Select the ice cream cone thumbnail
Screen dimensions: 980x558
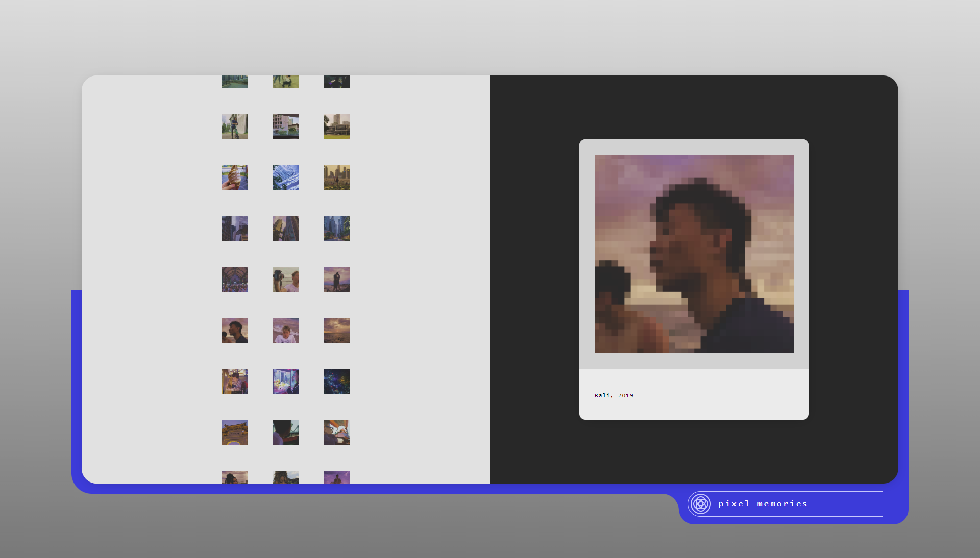click(x=235, y=177)
